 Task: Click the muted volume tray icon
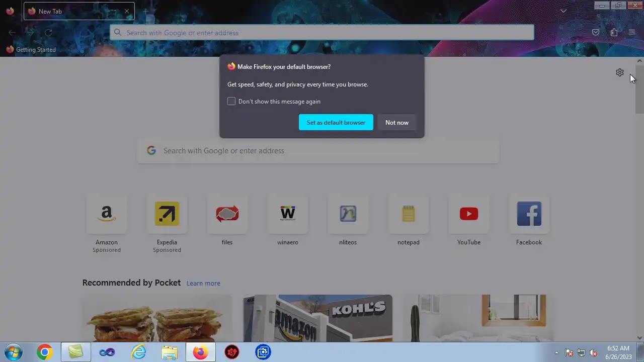coord(594,352)
